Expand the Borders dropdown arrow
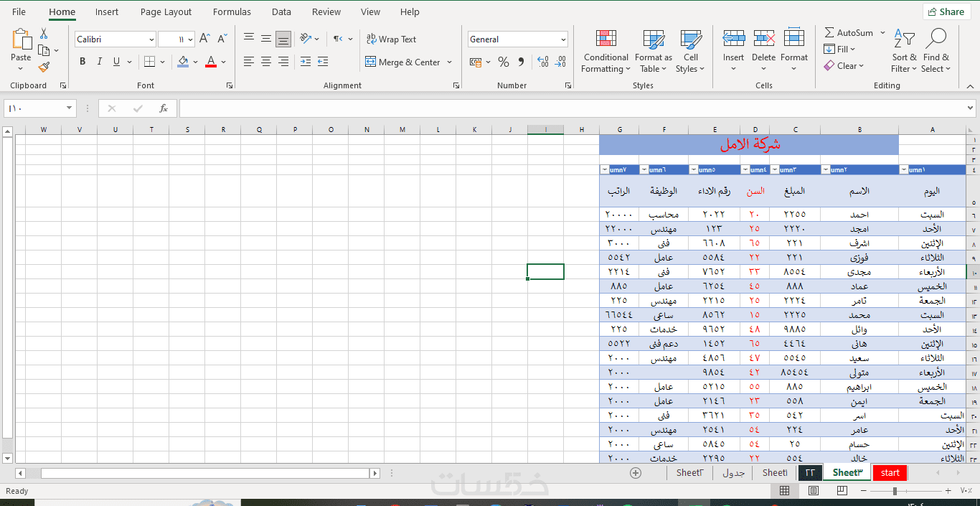The image size is (980, 506). pos(163,62)
